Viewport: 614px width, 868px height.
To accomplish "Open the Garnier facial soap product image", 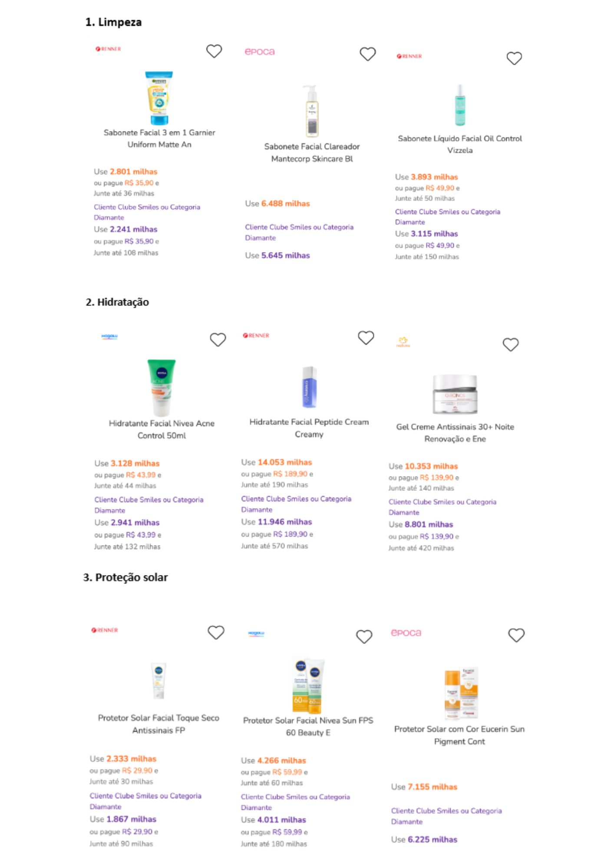I will click(159, 98).
